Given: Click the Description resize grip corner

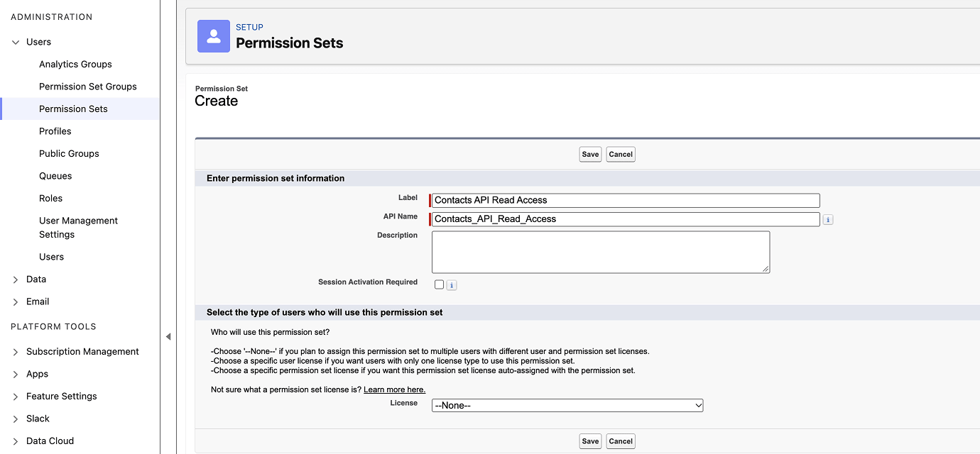Looking at the screenshot, I should [x=766, y=269].
